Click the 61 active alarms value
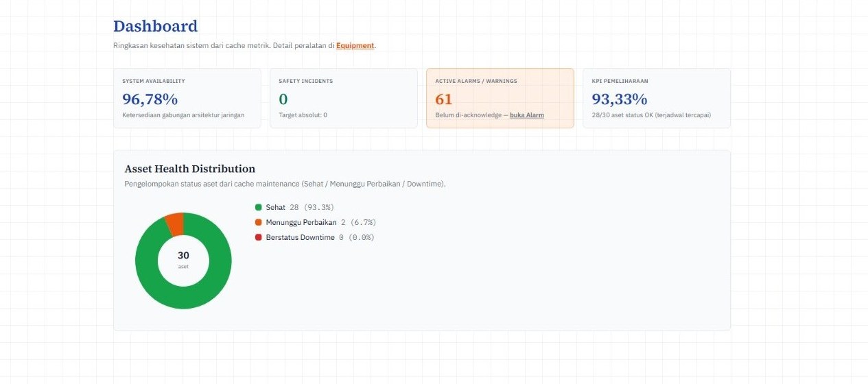 (x=444, y=99)
